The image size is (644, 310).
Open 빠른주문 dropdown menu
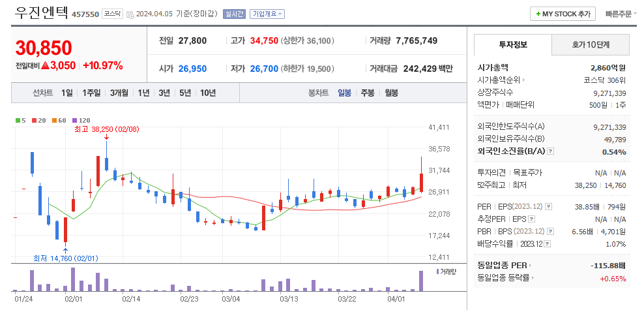621,14
